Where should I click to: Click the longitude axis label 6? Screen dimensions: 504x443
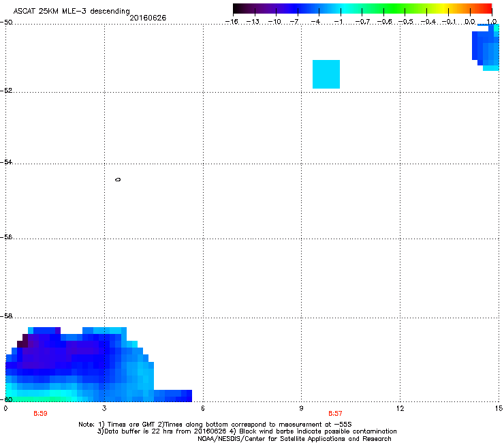point(203,408)
